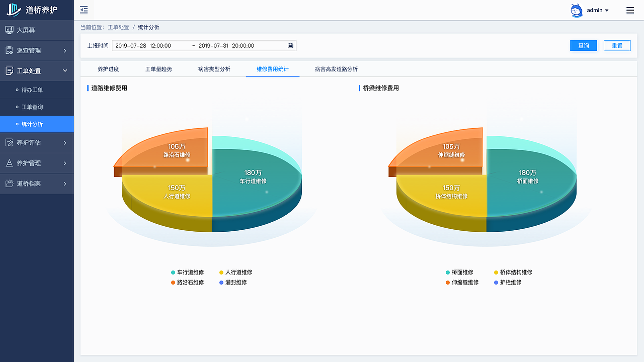Toggle 路沿石维修 legend item
The image size is (644, 362).
187,282
